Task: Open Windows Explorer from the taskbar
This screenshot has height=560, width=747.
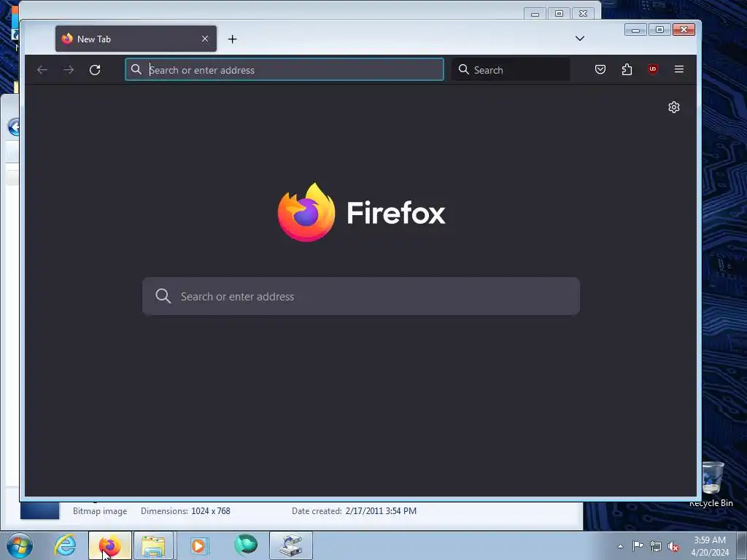Action: coord(153,545)
